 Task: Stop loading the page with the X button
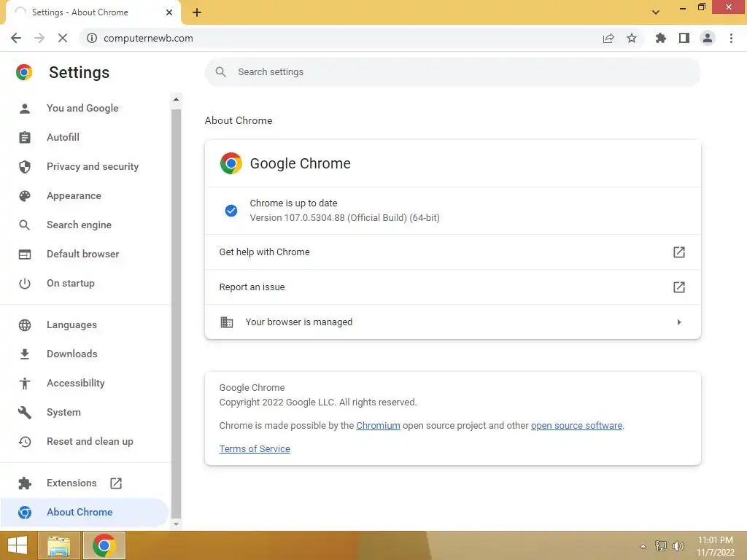tap(63, 38)
